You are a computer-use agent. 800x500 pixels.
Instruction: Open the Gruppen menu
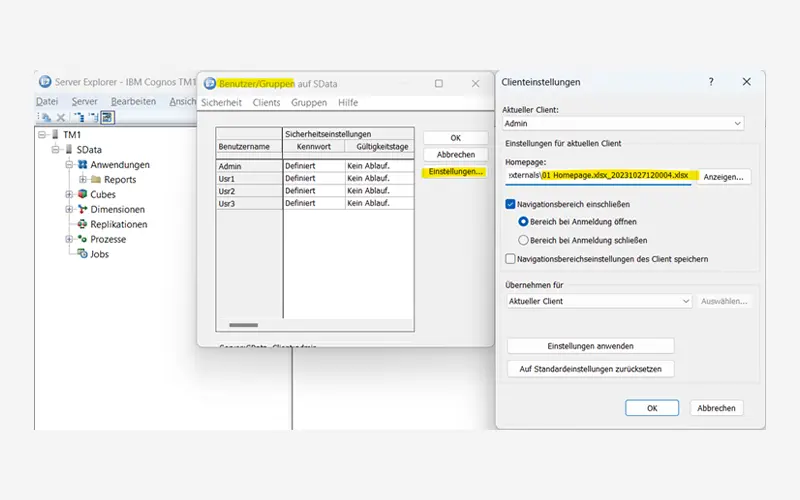308,103
